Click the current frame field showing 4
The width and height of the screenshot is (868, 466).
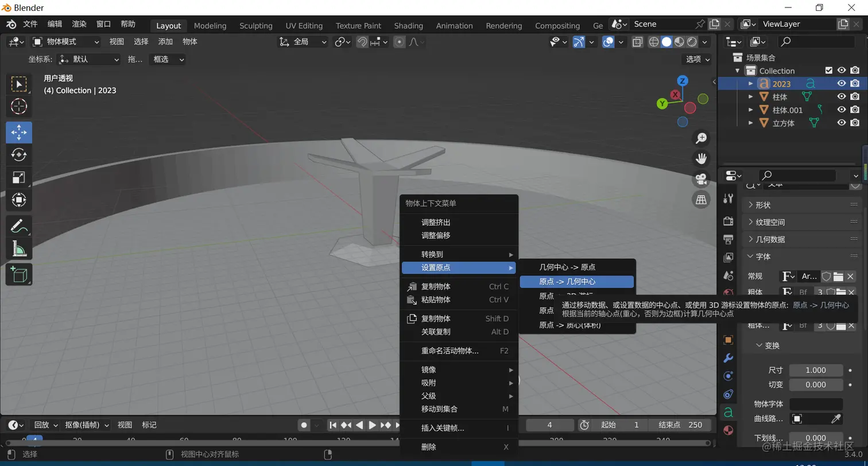(x=549, y=425)
